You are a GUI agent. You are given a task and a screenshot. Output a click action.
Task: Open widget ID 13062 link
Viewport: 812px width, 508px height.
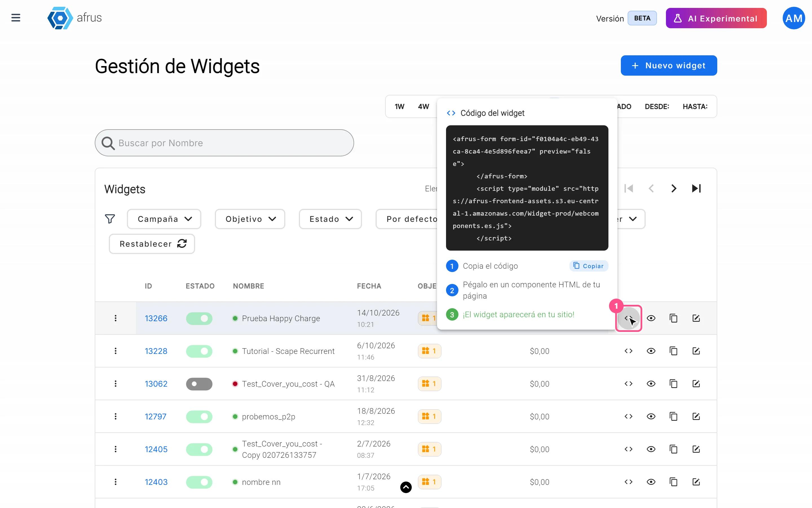[x=156, y=384]
